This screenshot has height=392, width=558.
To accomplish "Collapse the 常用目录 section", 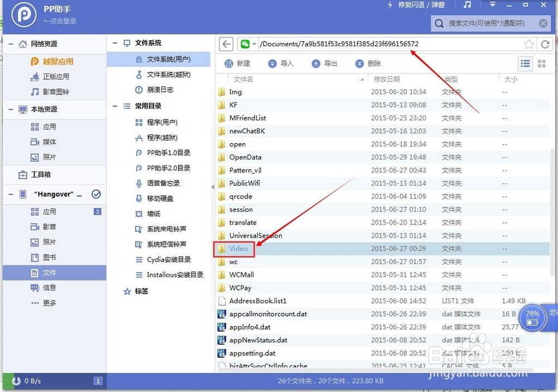I will [114, 106].
